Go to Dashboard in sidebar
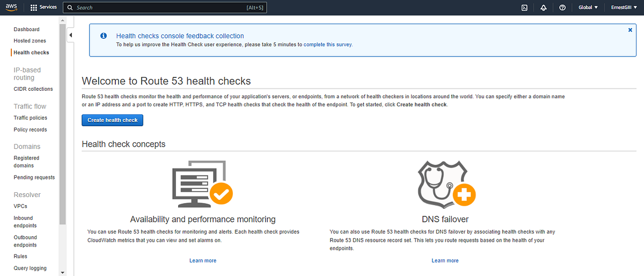This screenshot has width=644, height=276. (27, 30)
